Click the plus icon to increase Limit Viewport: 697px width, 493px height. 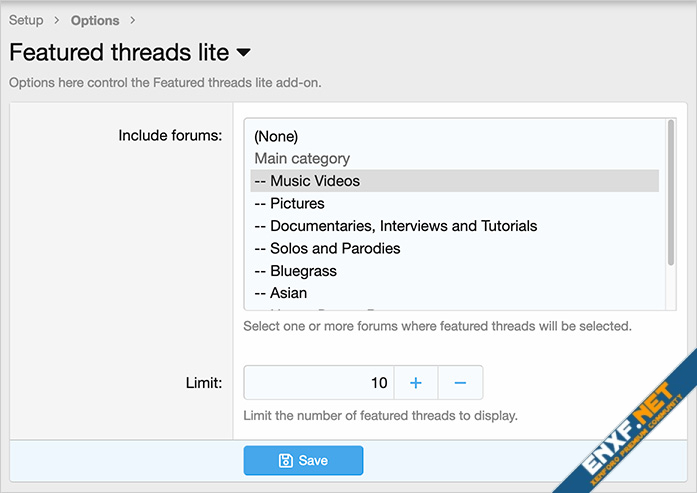click(x=416, y=383)
